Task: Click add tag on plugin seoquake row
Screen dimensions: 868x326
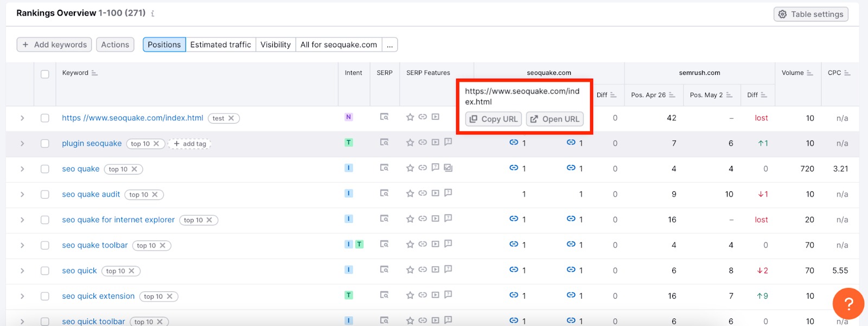Action: (190, 144)
